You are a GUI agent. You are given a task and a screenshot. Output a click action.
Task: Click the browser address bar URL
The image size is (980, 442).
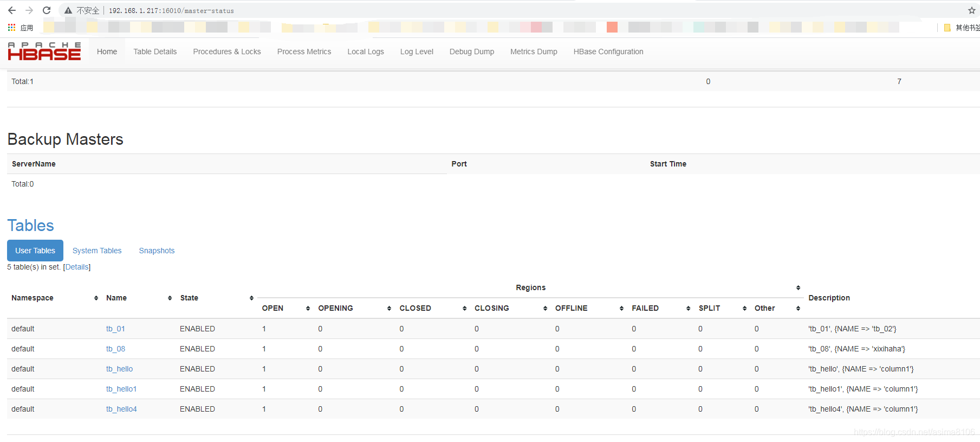[x=171, y=11]
